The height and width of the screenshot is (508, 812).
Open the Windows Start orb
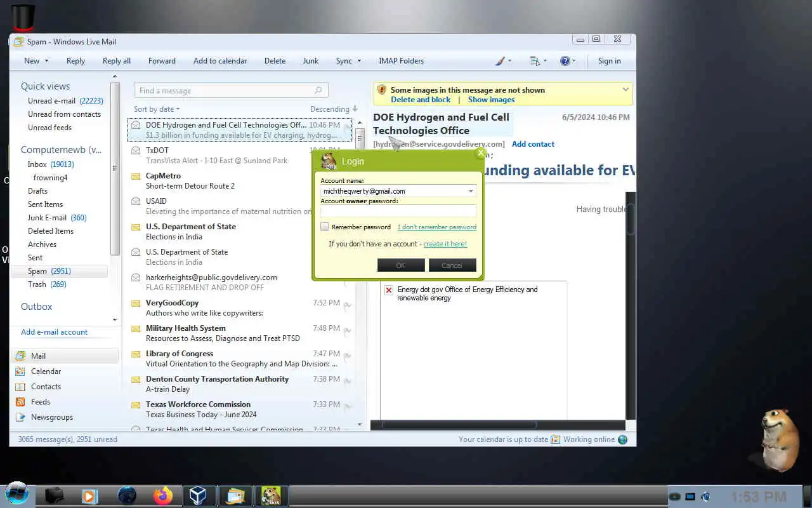(x=16, y=493)
